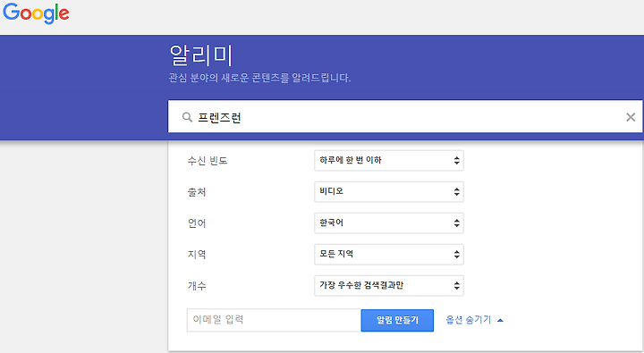This screenshot has height=353, width=644.
Task: Click the 출처 label
Action: (x=197, y=192)
